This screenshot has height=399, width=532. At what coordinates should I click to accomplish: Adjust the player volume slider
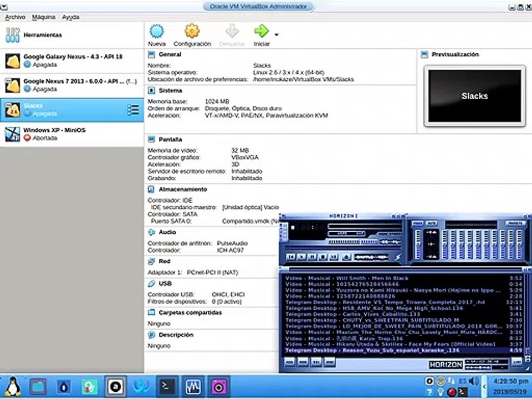[x=344, y=242]
